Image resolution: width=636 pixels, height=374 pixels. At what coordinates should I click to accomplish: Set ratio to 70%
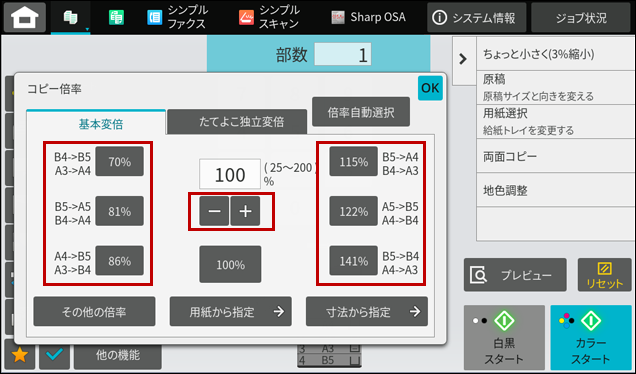(120, 161)
